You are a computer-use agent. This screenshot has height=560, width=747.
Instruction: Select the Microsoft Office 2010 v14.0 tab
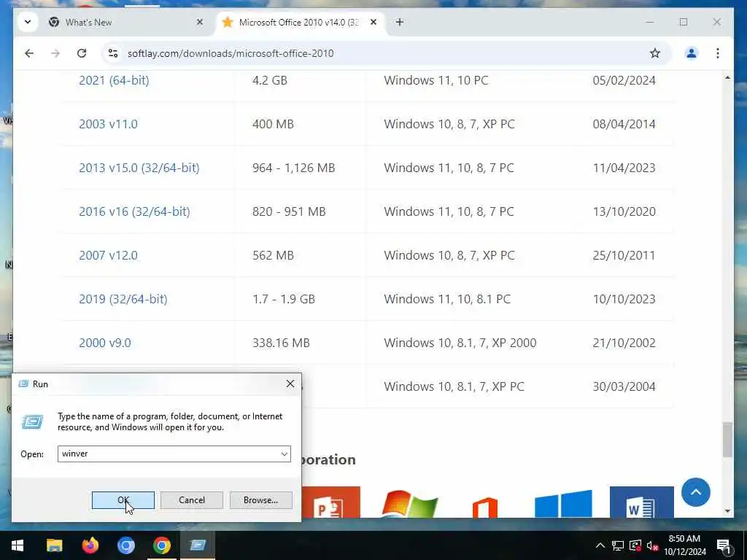[298, 23]
